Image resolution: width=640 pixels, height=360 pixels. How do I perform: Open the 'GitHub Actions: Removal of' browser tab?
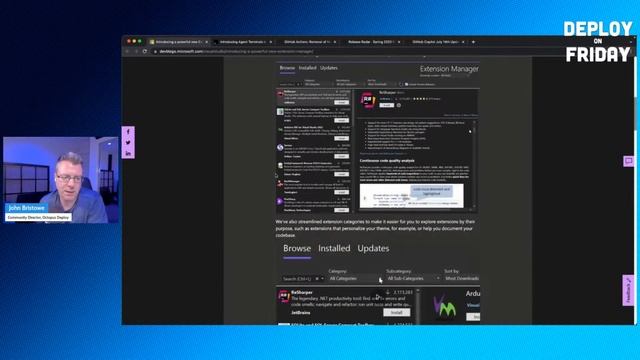click(x=308, y=42)
